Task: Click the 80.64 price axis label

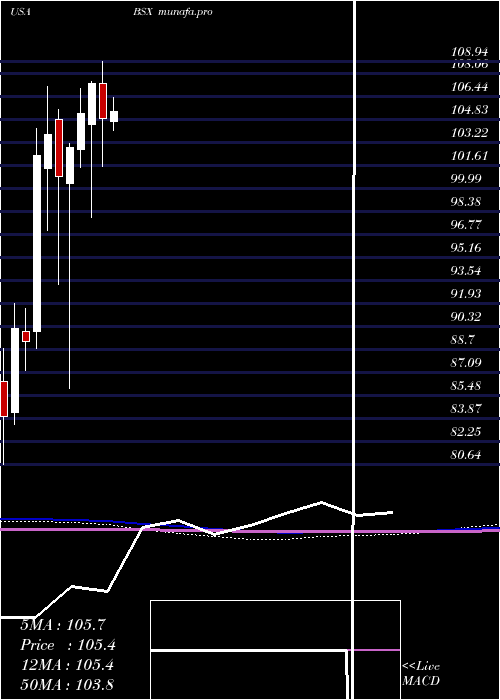Action: (466, 455)
